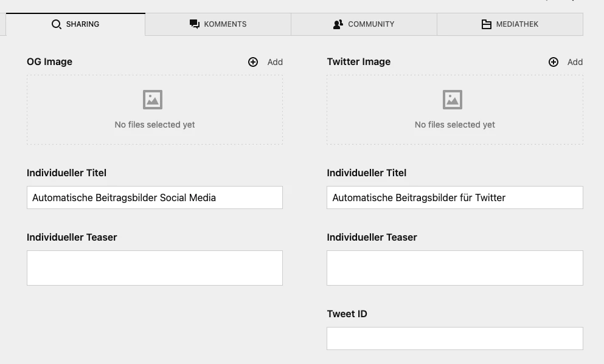Add an OG Image file
This screenshot has width=604, height=364.
(x=265, y=62)
